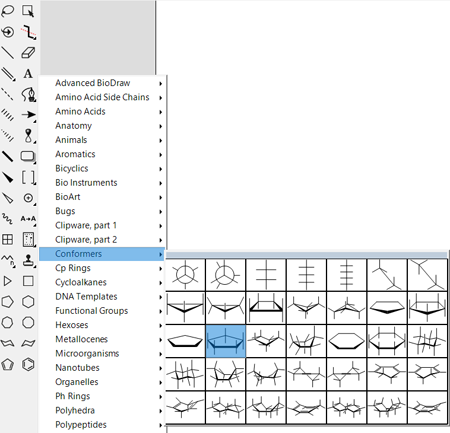This screenshot has width=450, height=433.
Task: Pick the flat hexagon cyclohexane template
Action: point(347,341)
